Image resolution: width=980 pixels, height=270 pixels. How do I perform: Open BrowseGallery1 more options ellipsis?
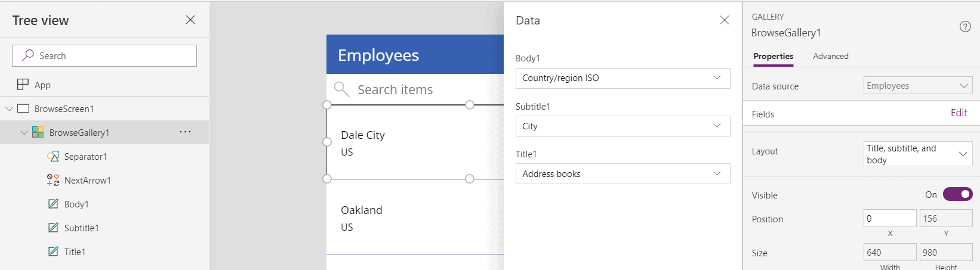pyautogui.click(x=186, y=132)
